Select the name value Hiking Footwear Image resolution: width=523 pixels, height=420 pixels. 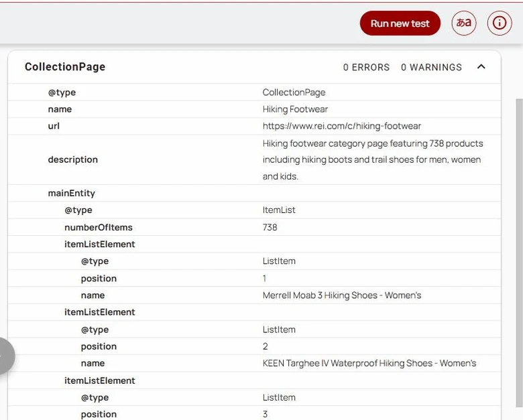pyautogui.click(x=295, y=109)
